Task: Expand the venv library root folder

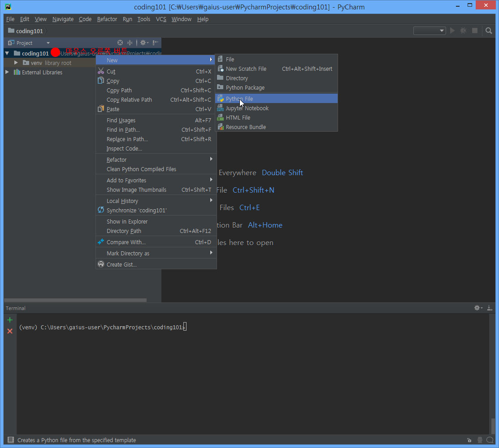Action: pos(16,63)
